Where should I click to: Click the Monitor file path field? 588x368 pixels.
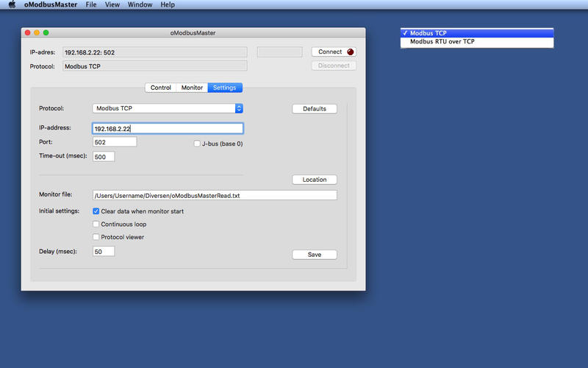[x=215, y=195]
